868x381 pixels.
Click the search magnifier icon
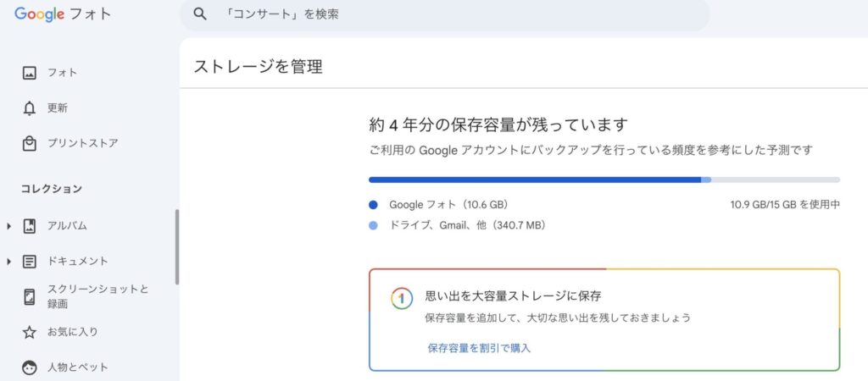coord(200,14)
